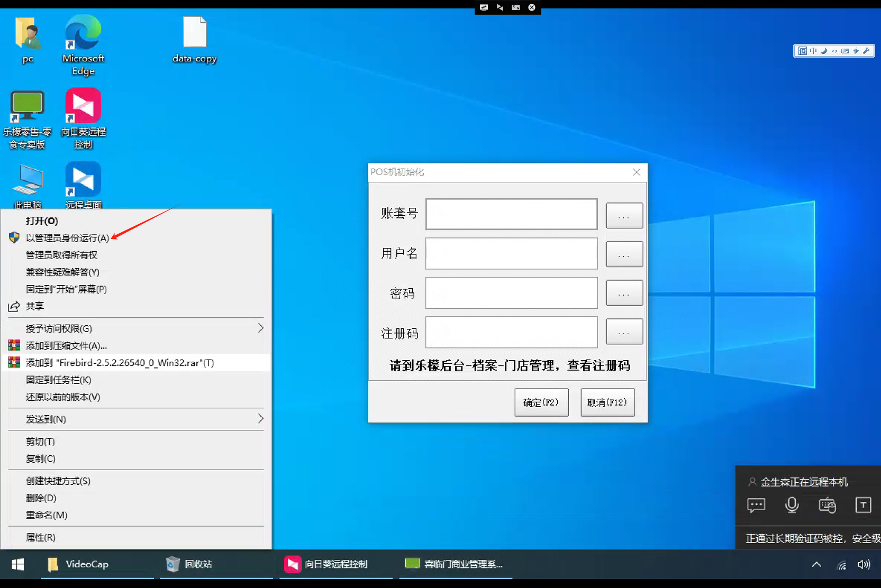Select the data-copy file on desktop
Screen dimensions: 881x588
click(x=195, y=40)
